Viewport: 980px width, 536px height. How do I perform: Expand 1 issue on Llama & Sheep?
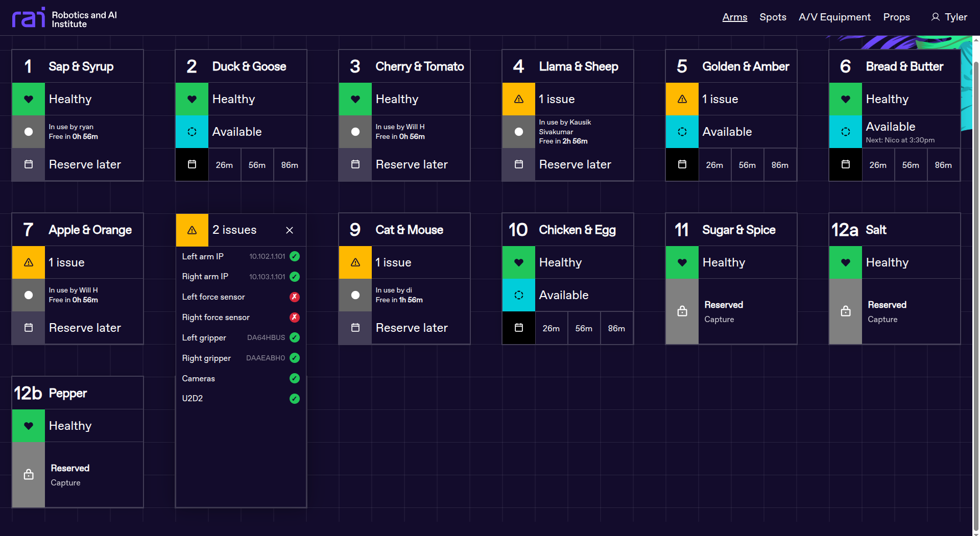click(568, 99)
